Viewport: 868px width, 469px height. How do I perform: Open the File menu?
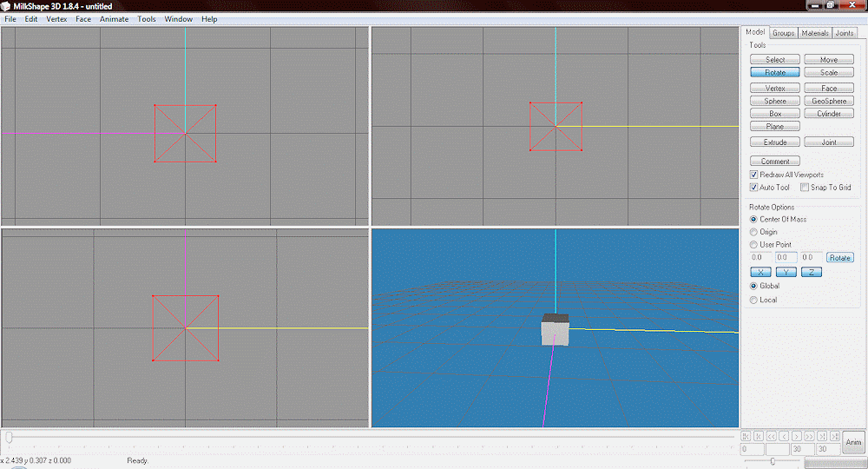click(x=10, y=19)
